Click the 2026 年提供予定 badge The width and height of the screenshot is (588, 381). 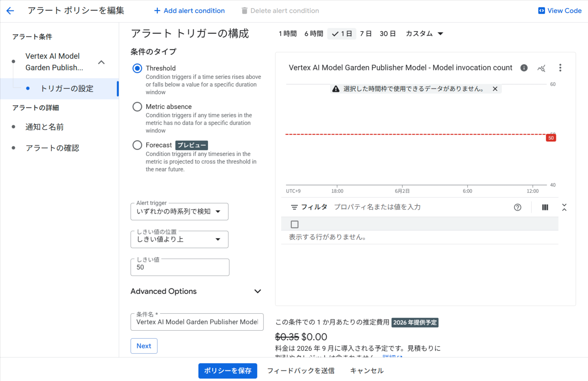(415, 322)
